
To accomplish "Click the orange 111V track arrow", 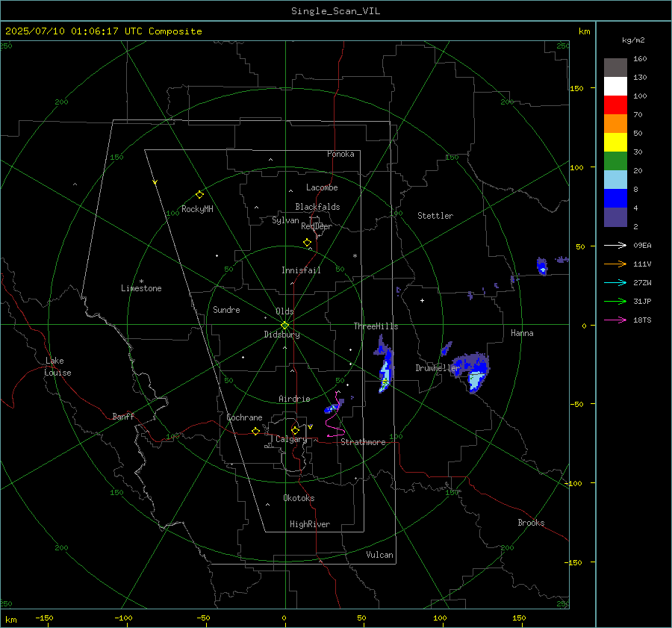I will click(x=615, y=264).
